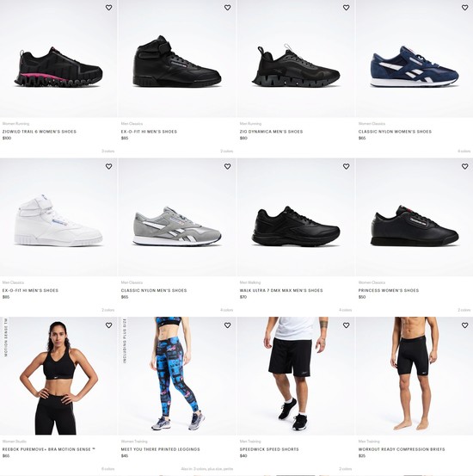Viewport: 473px width, 476px height.
Task: Open Zigwild Trail 6 Women's Shoes title link
Action: [x=40, y=132]
